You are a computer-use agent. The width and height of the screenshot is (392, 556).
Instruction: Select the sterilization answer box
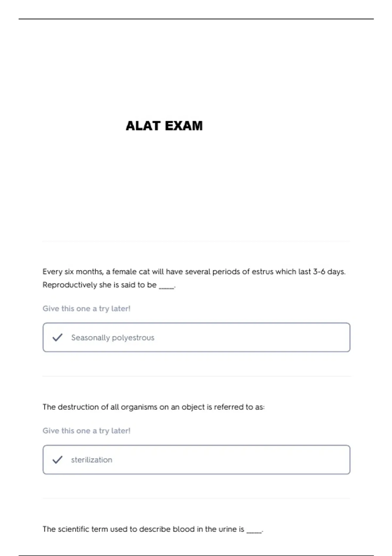coord(196,460)
